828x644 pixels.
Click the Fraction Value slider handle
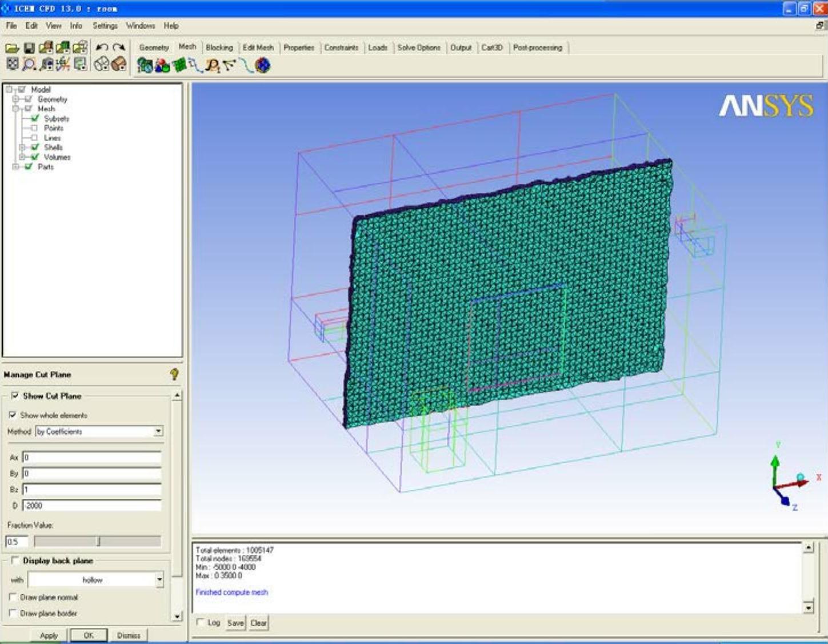pyautogui.click(x=98, y=541)
